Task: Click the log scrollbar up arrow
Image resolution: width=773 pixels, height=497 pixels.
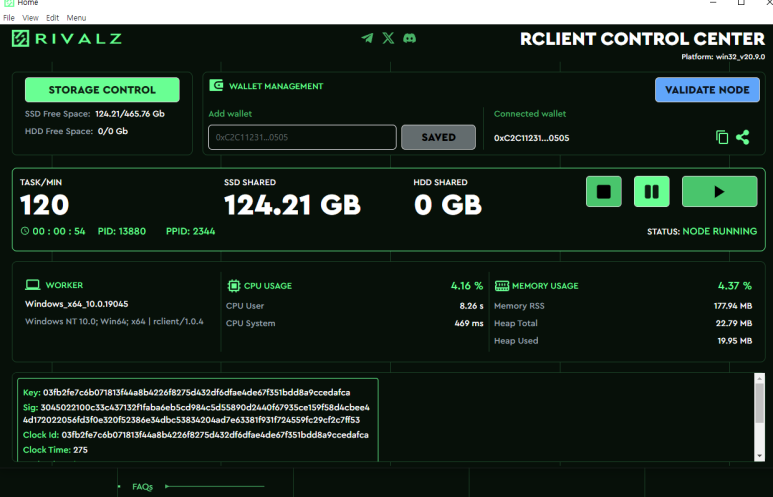Action: pyautogui.click(x=759, y=379)
